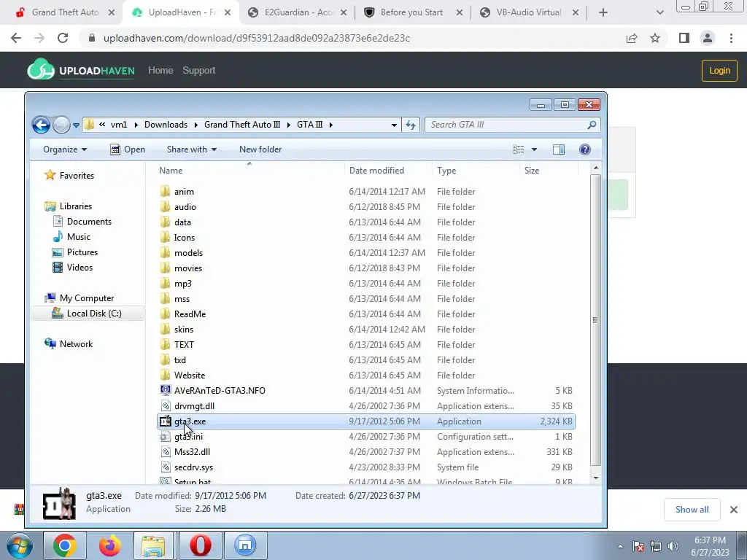The width and height of the screenshot is (747, 560).
Task: Click vm1 in the address breadcrumb
Action: (x=119, y=125)
